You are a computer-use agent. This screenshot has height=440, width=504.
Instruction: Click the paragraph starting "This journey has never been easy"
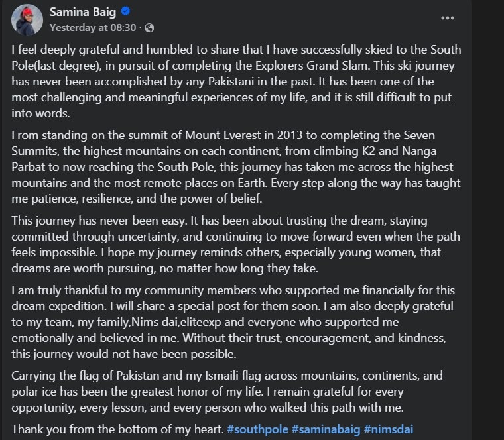pyautogui.click(x=236, y=244)
